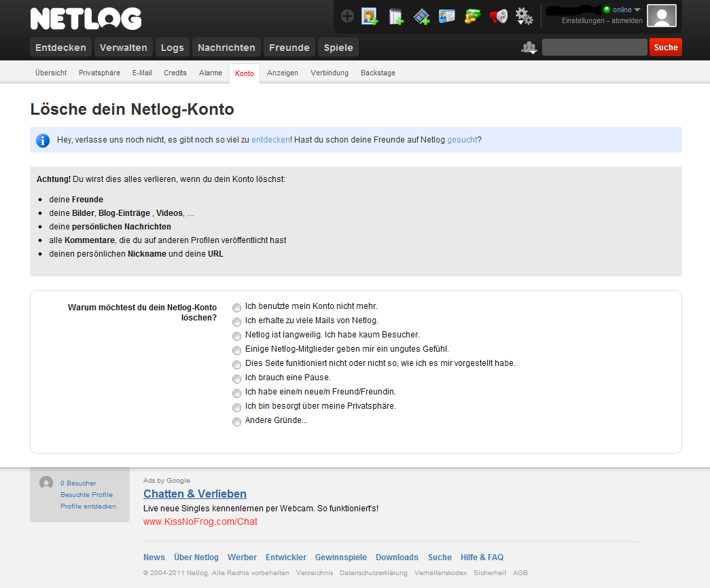Open the Downloads footer link
The image size is (710, 588).
tap(397, 557)
